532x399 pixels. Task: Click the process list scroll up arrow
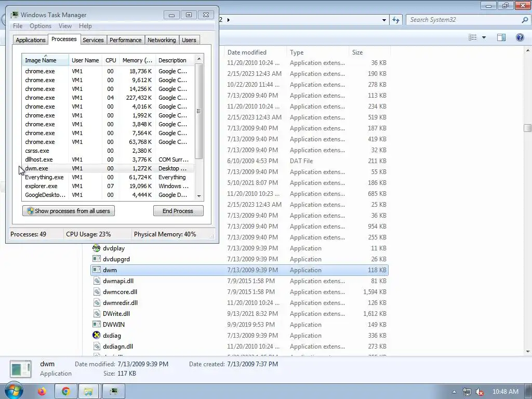pyautogui.click(x=199, y=59)
